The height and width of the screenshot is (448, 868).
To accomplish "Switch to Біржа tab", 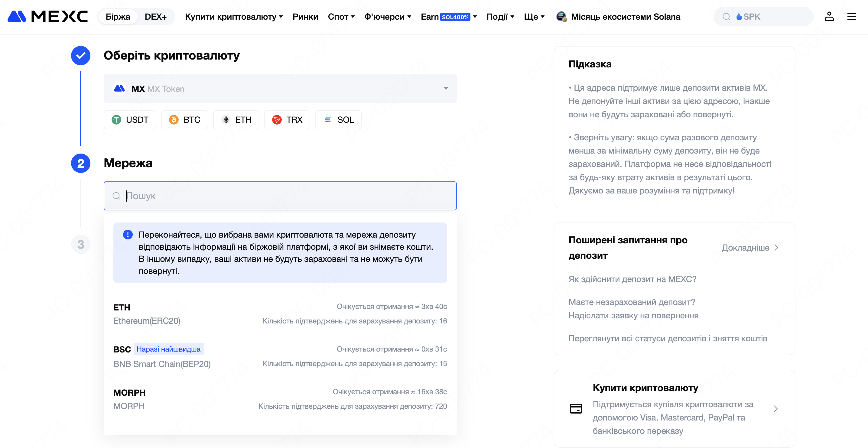I will pyautogui.click(x=118, y=17).
